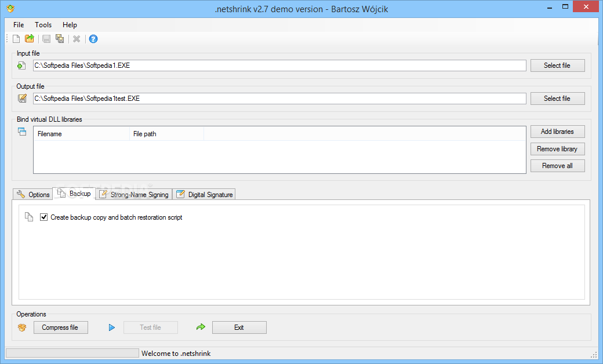
Task: Click the gray X delete toolbar icon
Action: [77, 39]
